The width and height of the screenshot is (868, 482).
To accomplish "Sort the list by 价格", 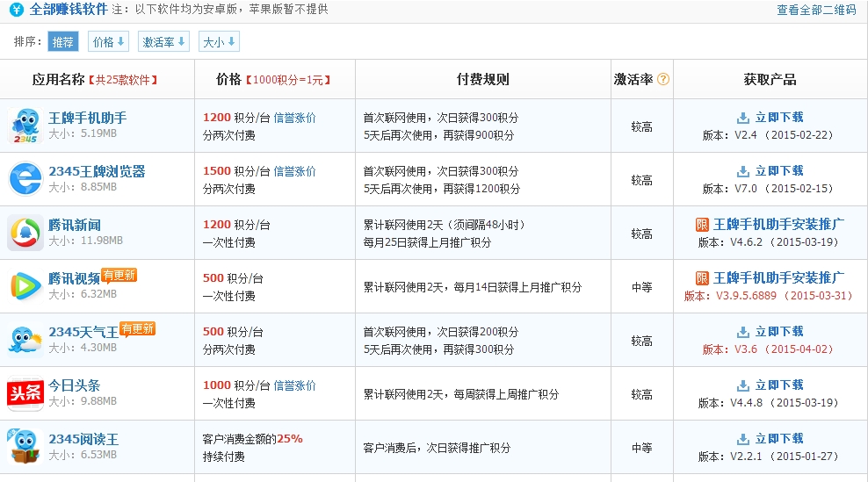I will pyautogui.click(x=109, y=41).
